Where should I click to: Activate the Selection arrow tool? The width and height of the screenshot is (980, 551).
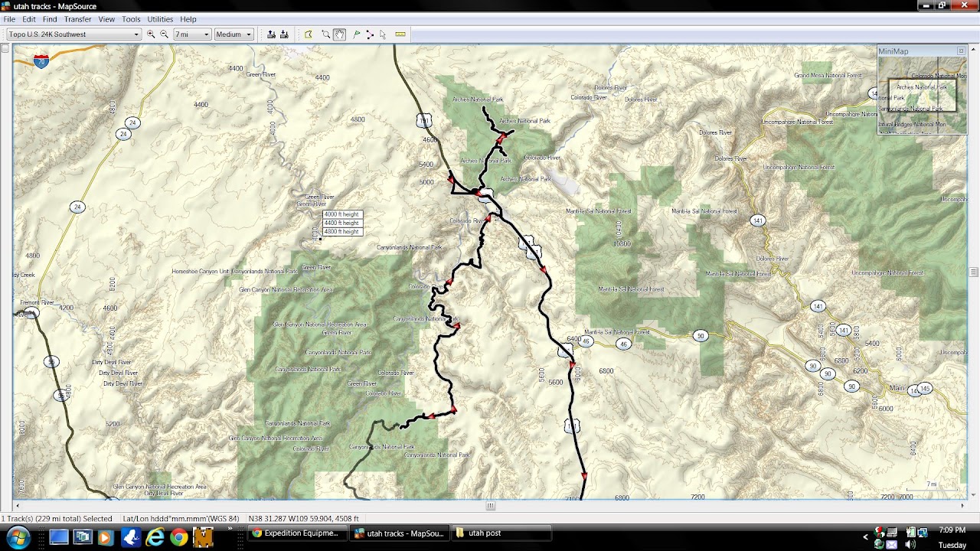[383, 34]
